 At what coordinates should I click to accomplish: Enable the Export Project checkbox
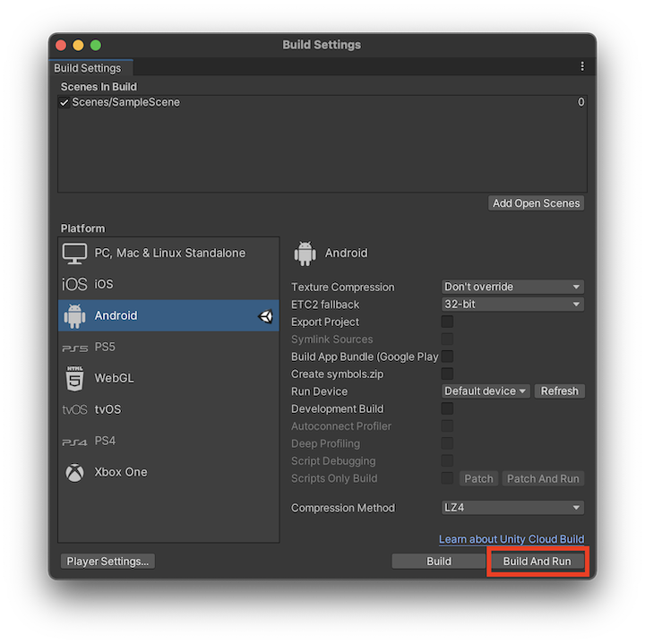(447, 322)
